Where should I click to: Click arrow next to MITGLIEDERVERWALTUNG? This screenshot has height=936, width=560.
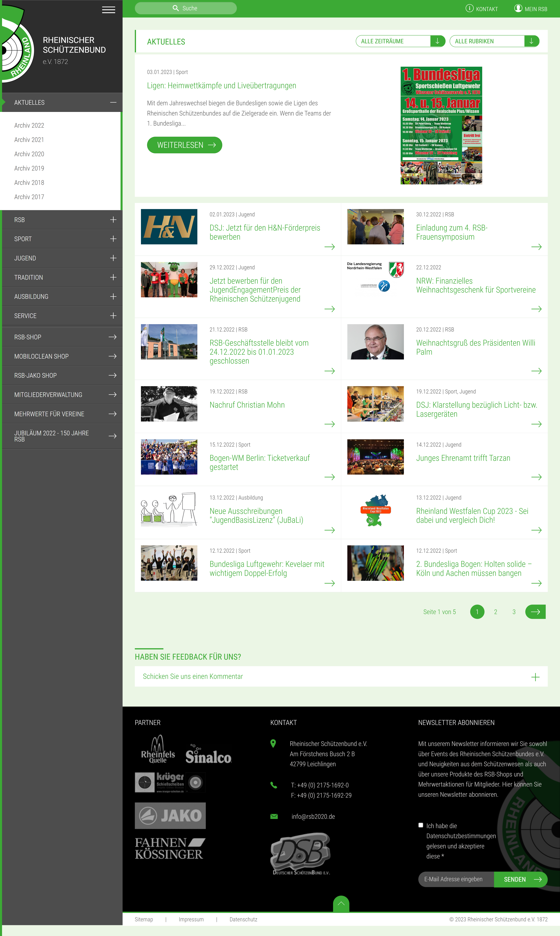click(113, 395)
